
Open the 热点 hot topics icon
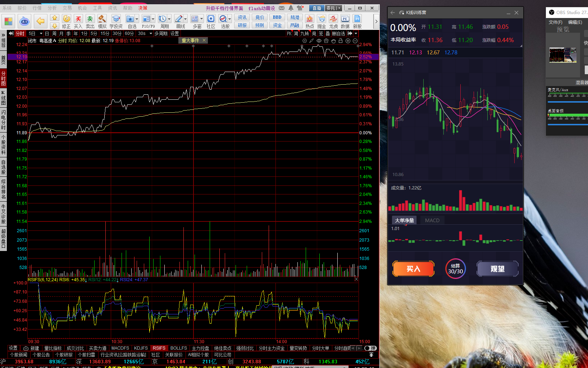tap(309, 22)
